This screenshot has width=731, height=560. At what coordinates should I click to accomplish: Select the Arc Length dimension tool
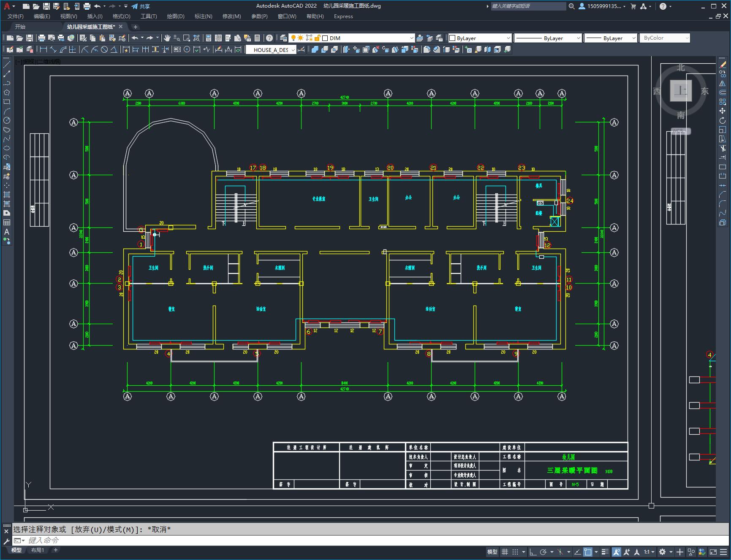coord(63,49)
